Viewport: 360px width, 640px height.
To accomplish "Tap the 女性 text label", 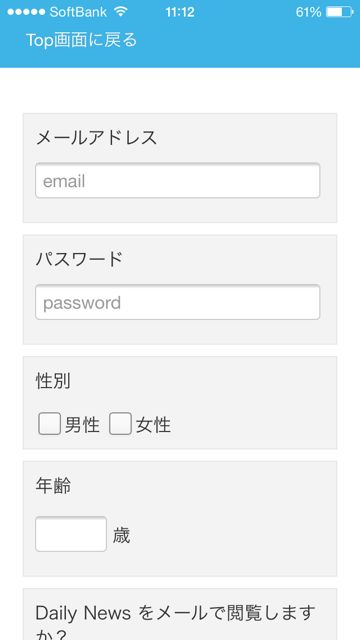I will click(153, 425).
